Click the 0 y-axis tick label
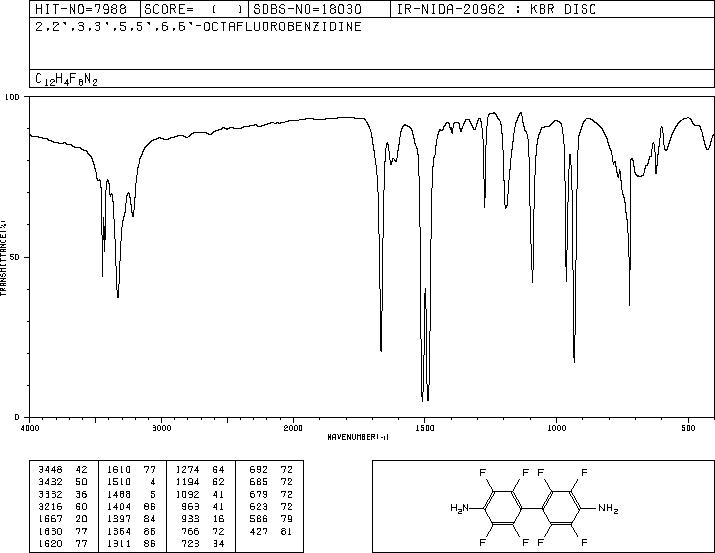 (x=17, y=417)
